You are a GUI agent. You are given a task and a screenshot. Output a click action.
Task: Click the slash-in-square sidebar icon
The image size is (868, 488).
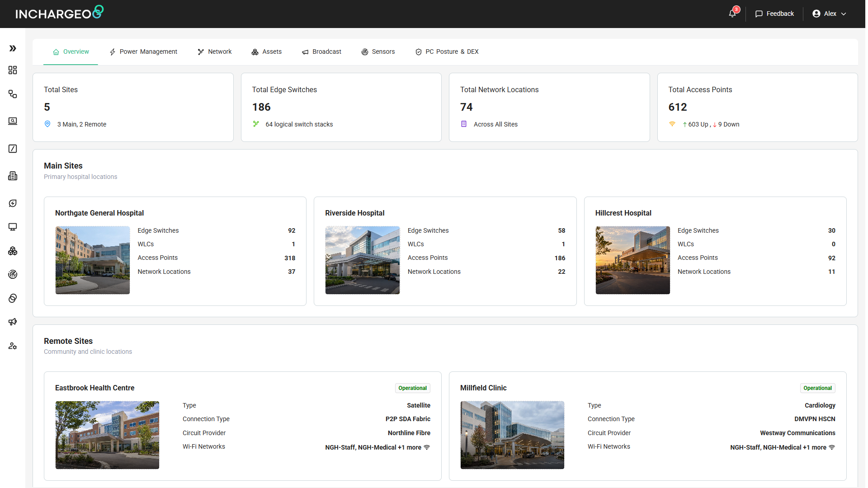tap(13, 149)
